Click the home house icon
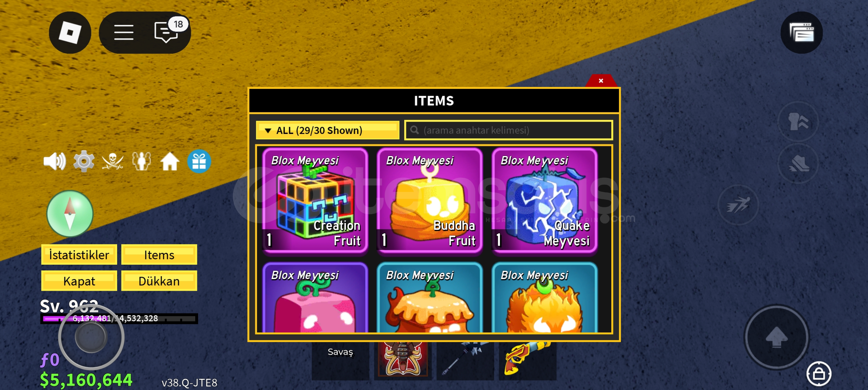The height and width of the screenshot is (390, 868). pyautogui.click(x=170, y=161)
